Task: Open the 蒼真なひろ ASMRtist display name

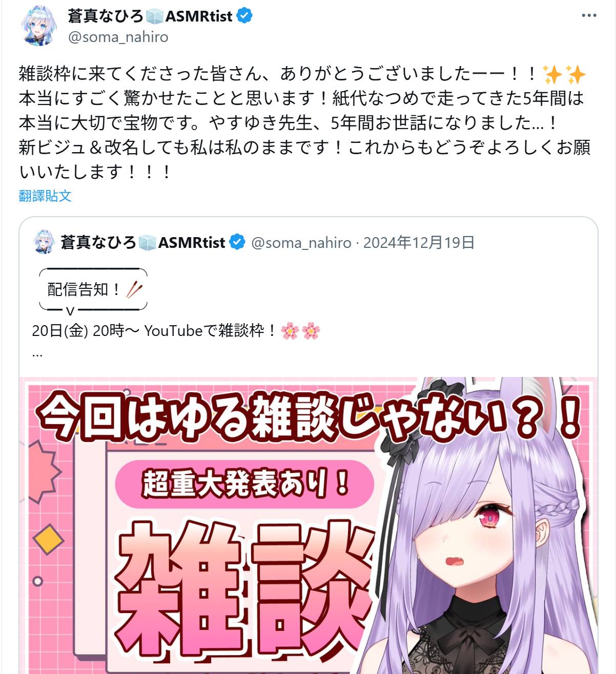Action: point(150,16)
